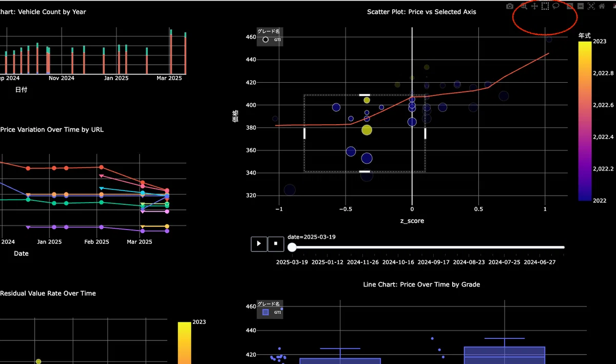Jump slider to 2024-08-23

[469, 262]
